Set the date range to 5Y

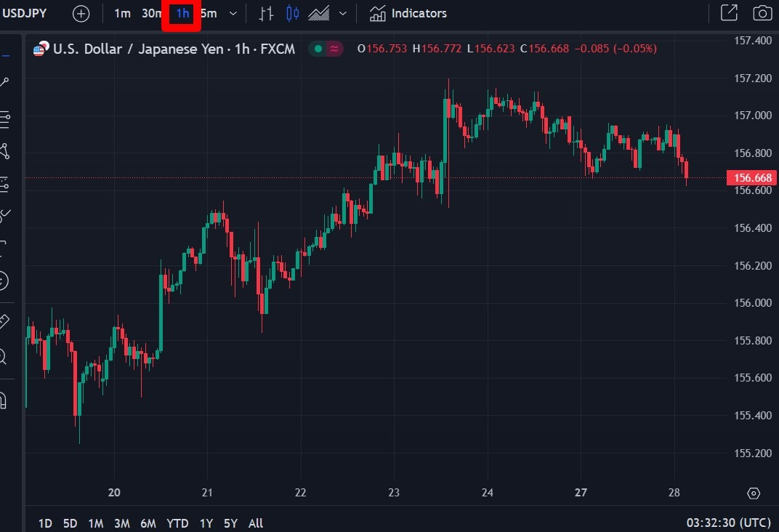click(230, 523)
